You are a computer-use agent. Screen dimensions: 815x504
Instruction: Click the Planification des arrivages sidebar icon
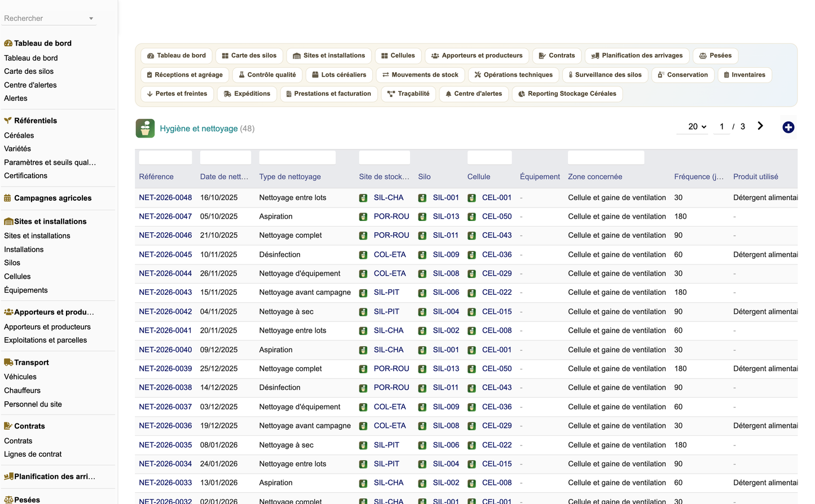pos(8,476)
